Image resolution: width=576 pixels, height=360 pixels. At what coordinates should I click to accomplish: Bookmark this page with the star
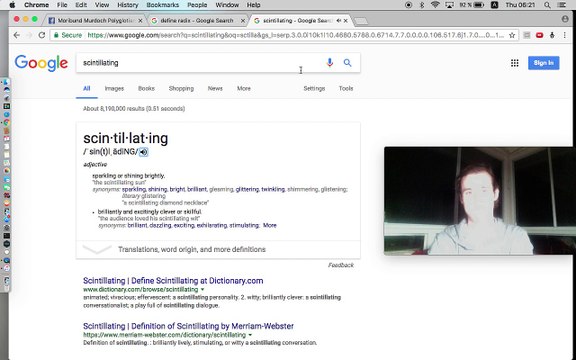(512, 35)
